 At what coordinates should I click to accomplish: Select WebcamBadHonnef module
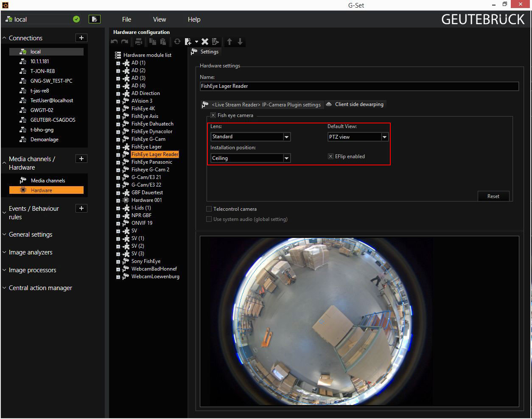pyautogui.click(x=154, y=269)
